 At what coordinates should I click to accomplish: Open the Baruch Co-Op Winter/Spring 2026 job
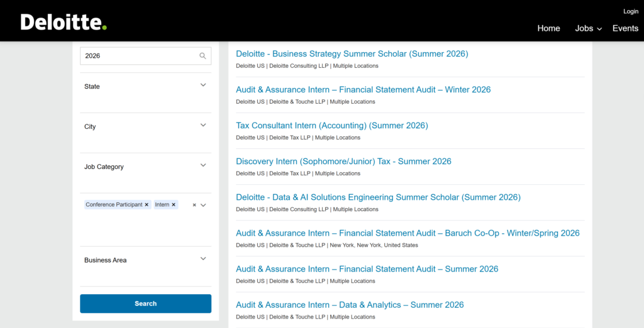coord(408,233)
